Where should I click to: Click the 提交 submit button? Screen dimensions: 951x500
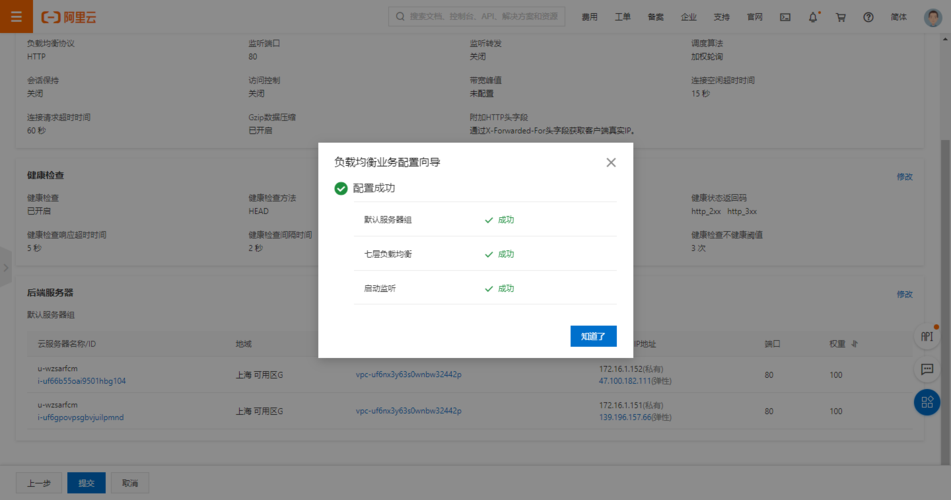(x=86, y=483)
